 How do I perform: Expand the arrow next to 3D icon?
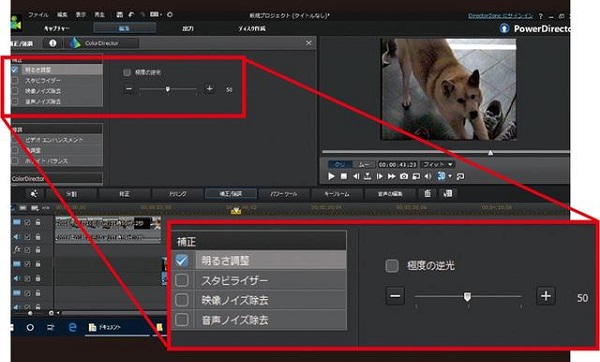tap(450, 176)
